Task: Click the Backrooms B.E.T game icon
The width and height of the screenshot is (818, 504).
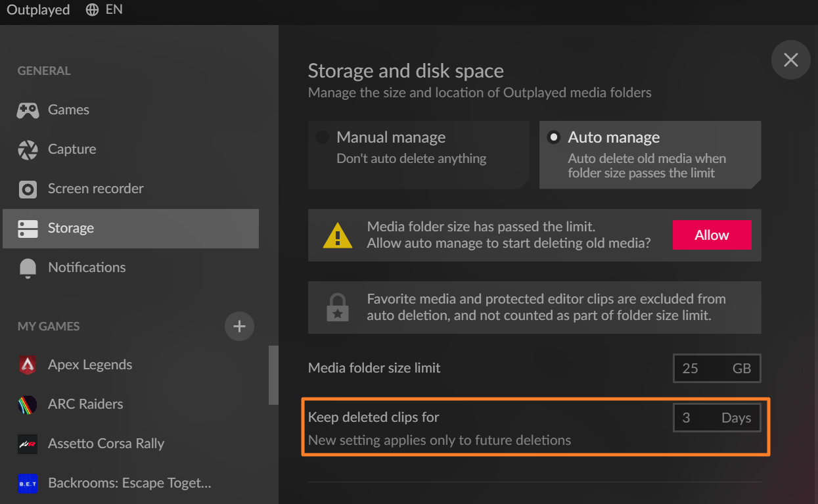Action: coord(28,483)
